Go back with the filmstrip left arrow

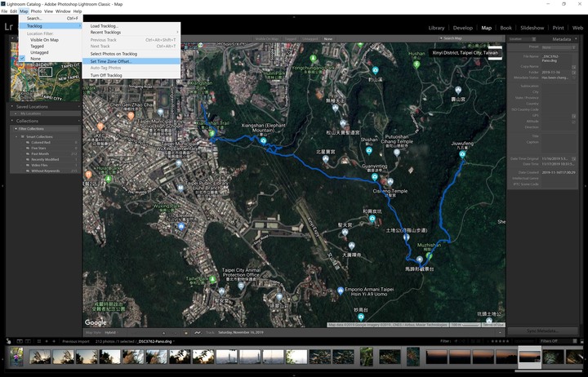47,341
